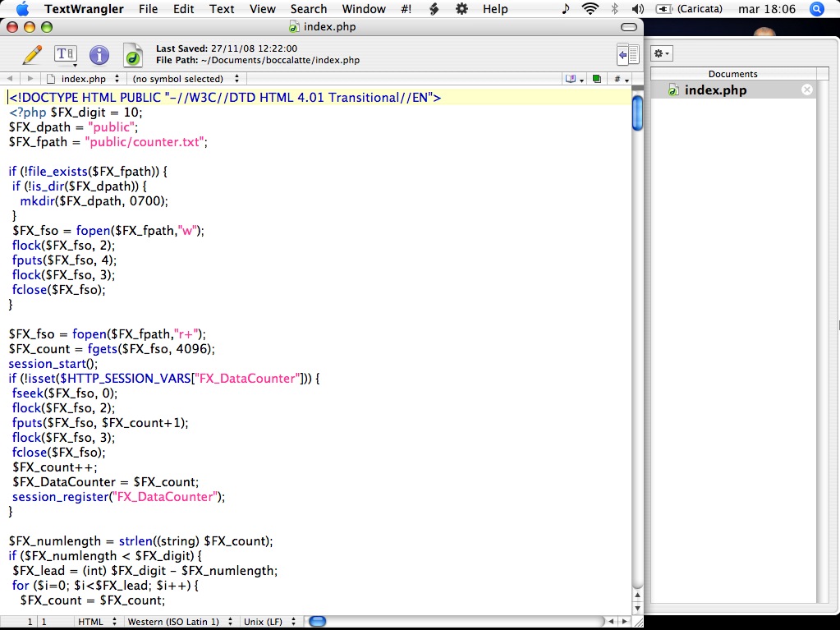
Task: Click the "public/counter.txt" string in code
Action: pyautogui.click(x=145, y=142)
